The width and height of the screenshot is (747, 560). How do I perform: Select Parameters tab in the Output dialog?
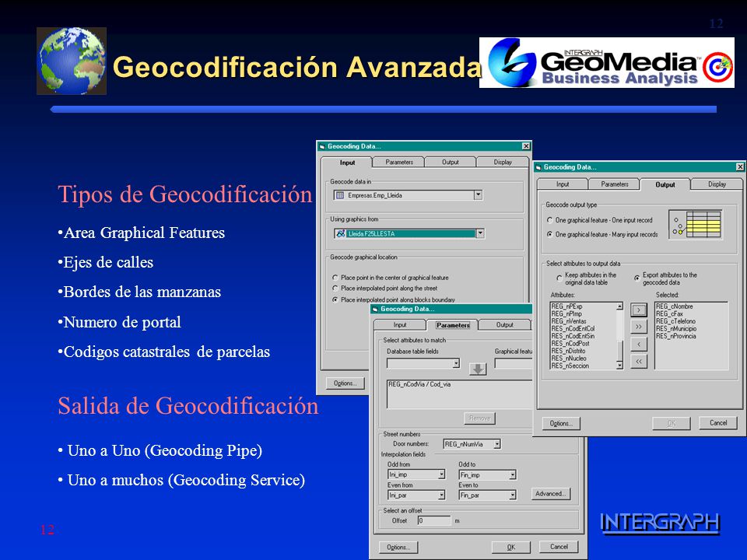tap(615, 184)
